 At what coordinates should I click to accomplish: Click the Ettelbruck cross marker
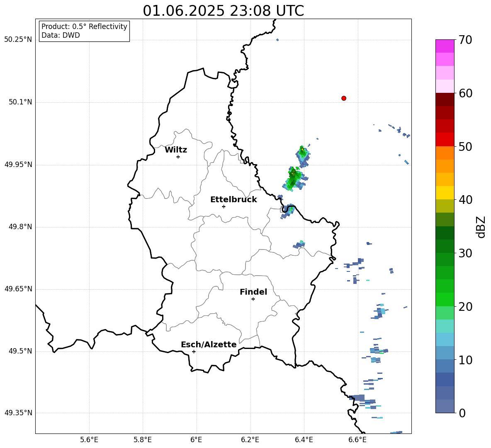(x=224, y=206)
